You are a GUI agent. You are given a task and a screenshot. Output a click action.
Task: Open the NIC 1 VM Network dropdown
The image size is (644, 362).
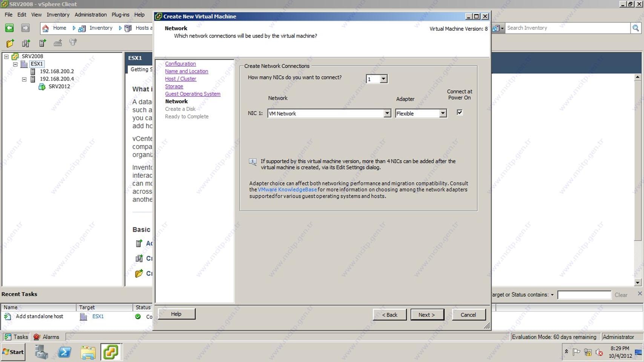(x=387, y=114)
